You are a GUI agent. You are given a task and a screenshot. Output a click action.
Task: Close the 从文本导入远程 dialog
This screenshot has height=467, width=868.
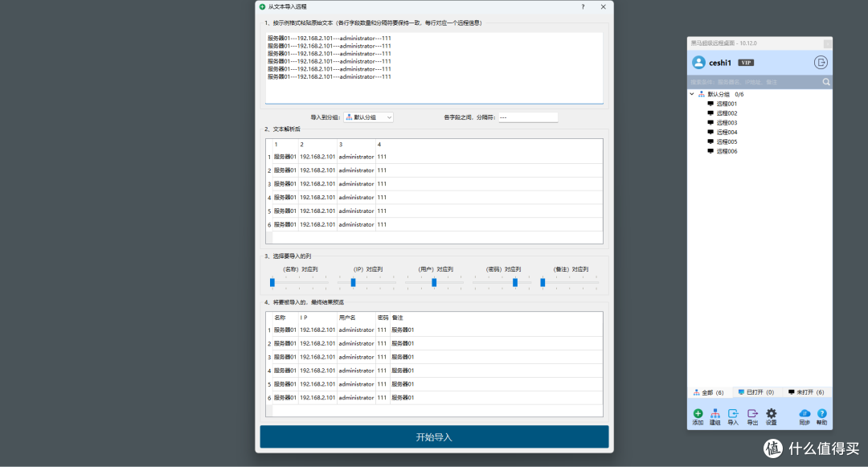coord(604,6)
